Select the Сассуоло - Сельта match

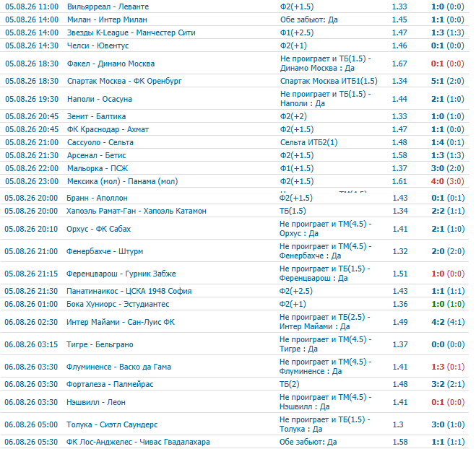(x=100, y=143)
